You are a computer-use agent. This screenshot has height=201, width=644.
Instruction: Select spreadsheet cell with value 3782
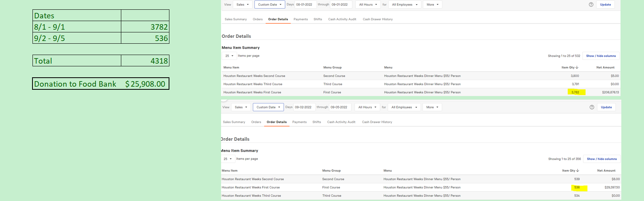pyautogui.click(x=145, y=27)
